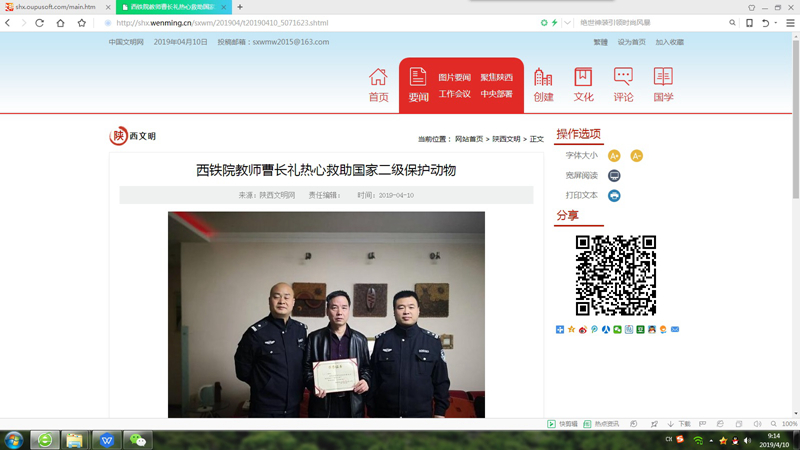This screenshot has height=450, width=800.
Task: Share article via Weibo icon
Action: pyautogui.click(x=582, y=330)
